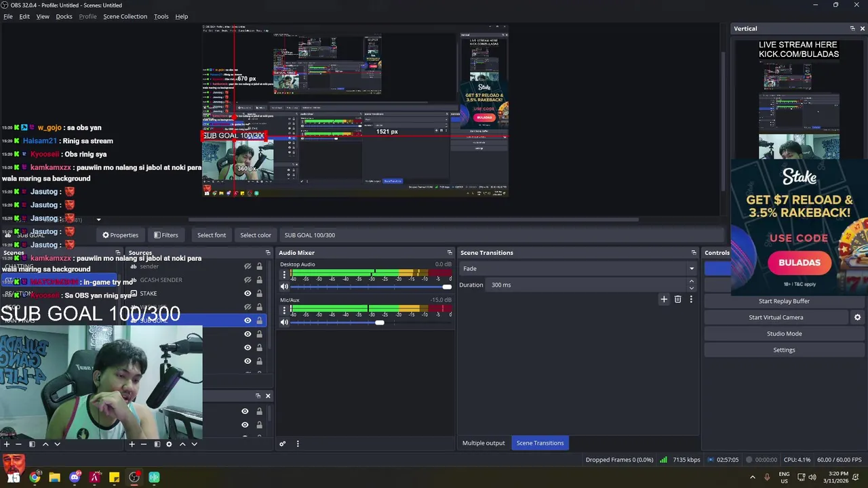Switch to the Scene Transitions tab
Viewport: 868px width, 488px height.
(x=540, y=443)
